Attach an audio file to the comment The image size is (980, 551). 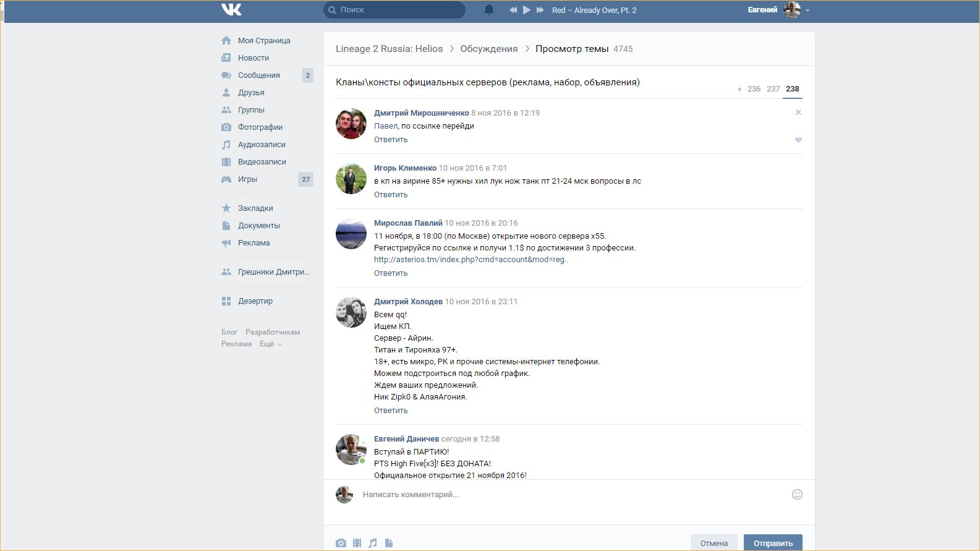pyautogui.click(x=373, y=543)
